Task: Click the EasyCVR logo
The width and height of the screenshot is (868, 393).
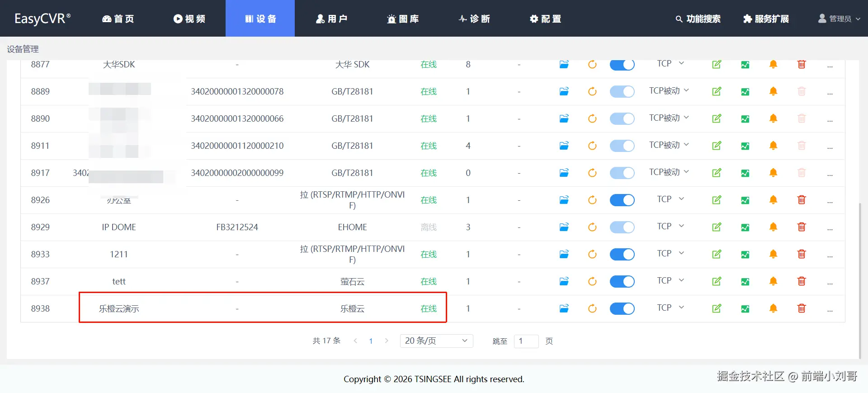Action: 42,19
